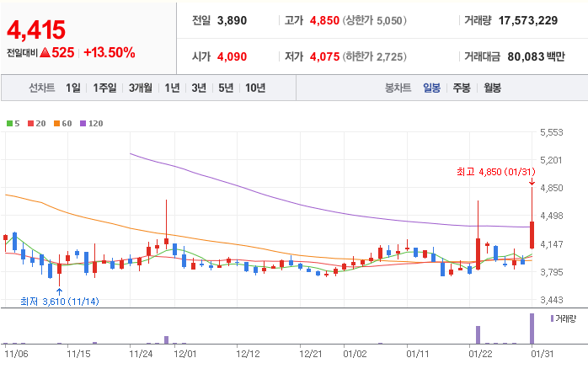Click the 거래대금 80,083 백만 value

[x=537, y=56]
